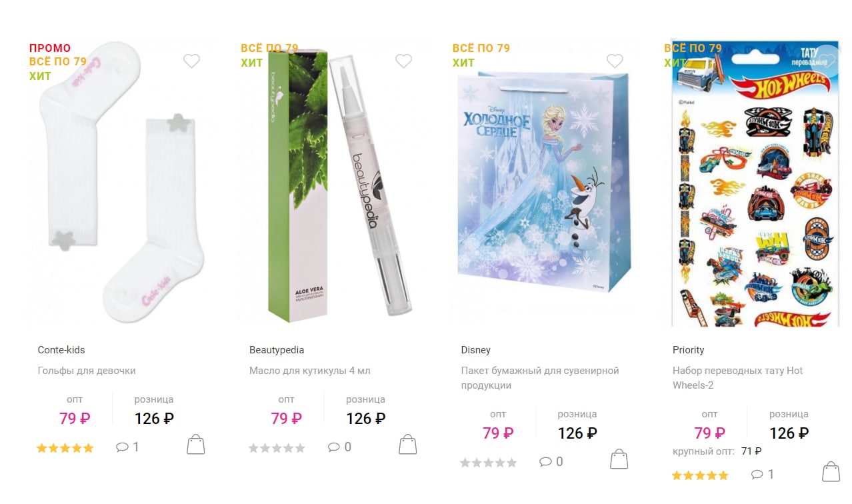This screenshot has height=504, width=852.
Task: Add Hot Wheels tattoo set to cart
Action: tap(831, 472)
